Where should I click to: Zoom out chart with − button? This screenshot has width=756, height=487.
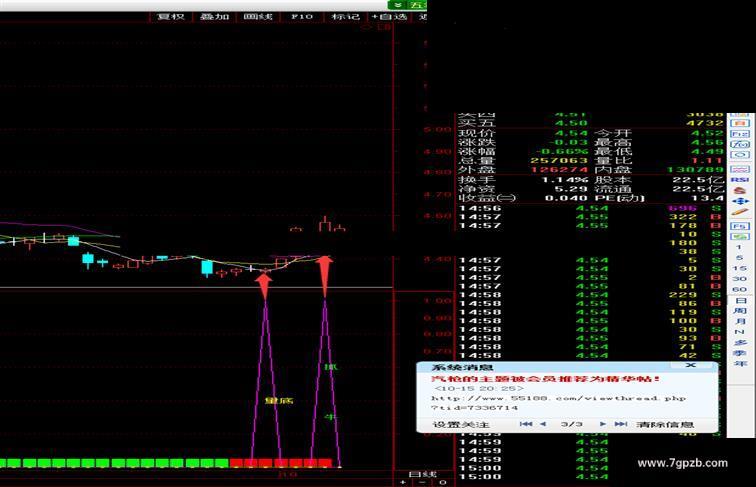pyautogui.click(x=422, y=482)
